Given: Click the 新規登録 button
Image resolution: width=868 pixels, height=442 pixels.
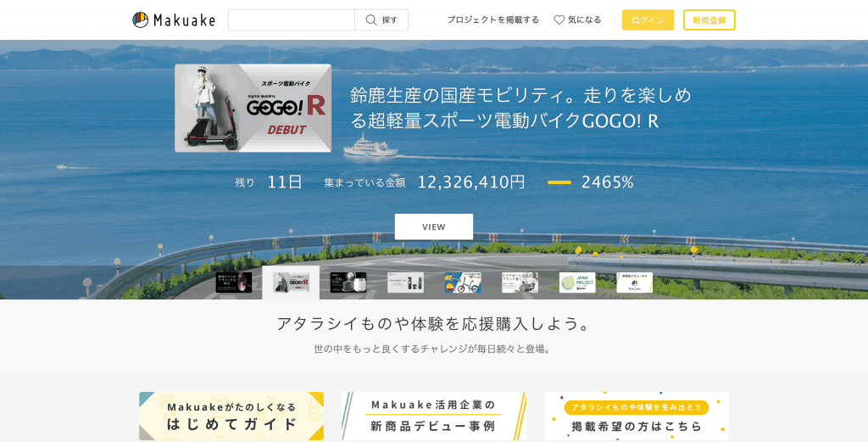Looking at the screenshot, I should 709,20.
